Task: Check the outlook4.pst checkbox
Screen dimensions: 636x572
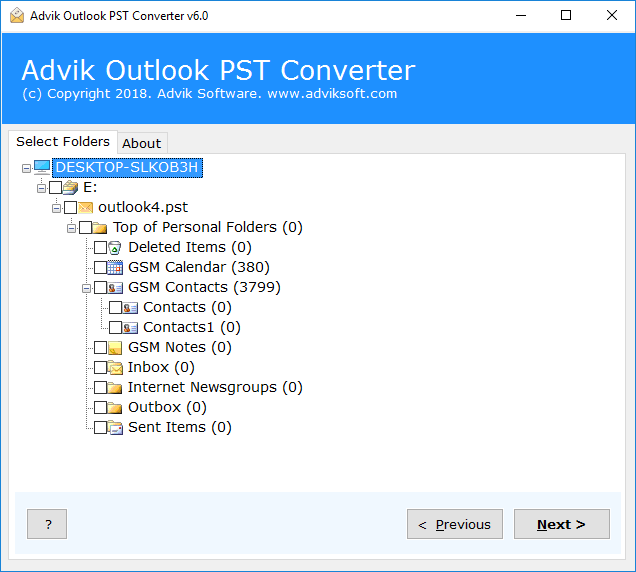Action: (71, 207)
